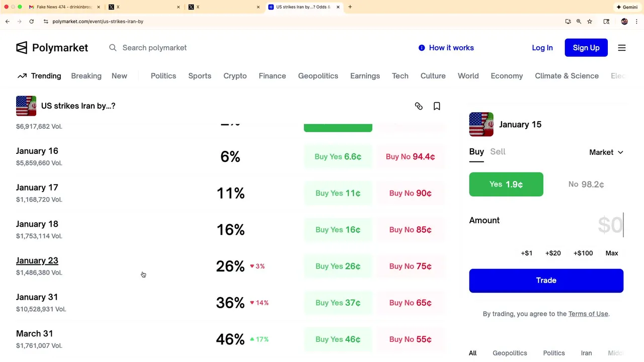Filter related markets by Politics tag
This screenshot has height=362, width=644.
tap(554, 353)
